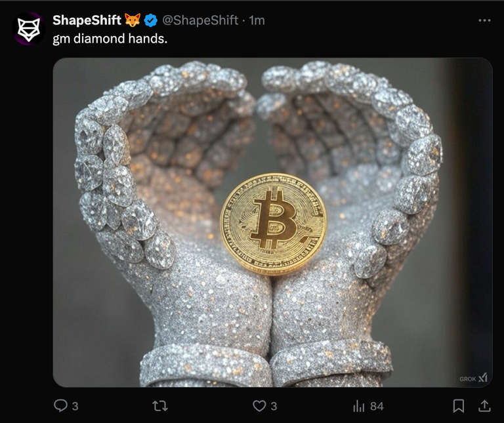Bookmark the ShapeShift tweet
Image resolution: width=504 pixels, height=423 pixels.
point(458,406)
